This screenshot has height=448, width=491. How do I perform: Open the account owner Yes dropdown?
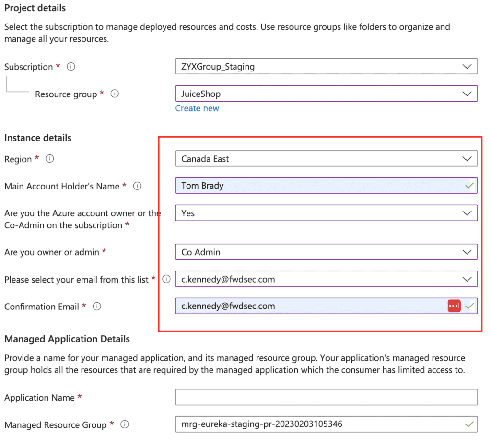click(326, 213)
